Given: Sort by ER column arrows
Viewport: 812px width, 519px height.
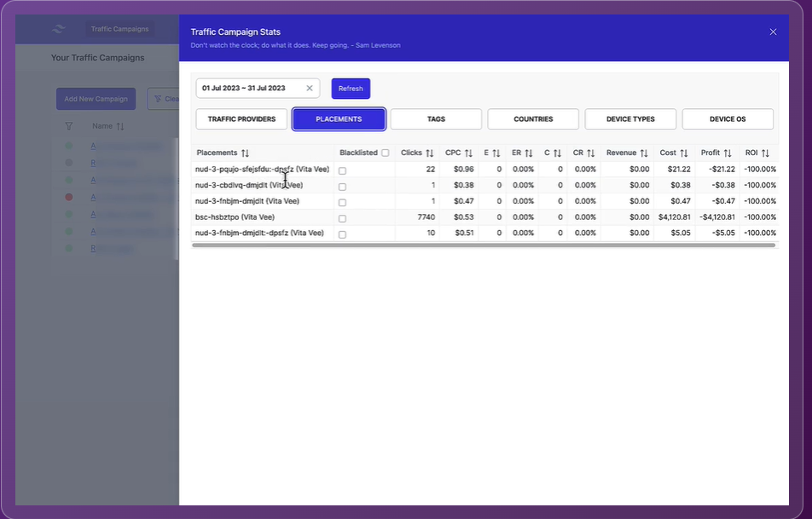Looking at the screenshot, I should click(x=528, y=153).
